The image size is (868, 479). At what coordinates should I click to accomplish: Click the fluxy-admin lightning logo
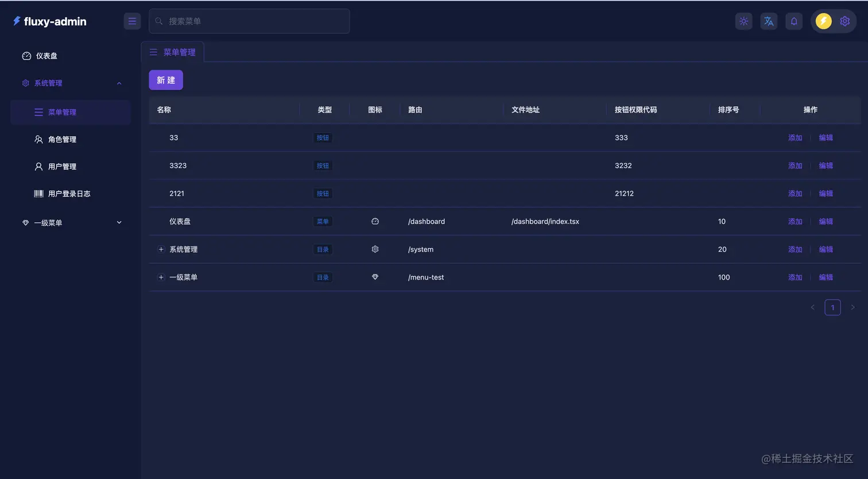click(17, 21)
